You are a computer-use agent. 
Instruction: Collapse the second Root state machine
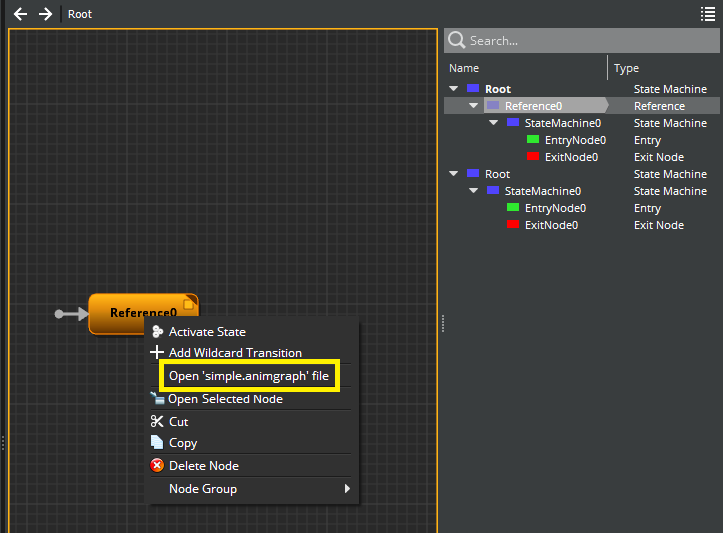click(x=455, y=174)
